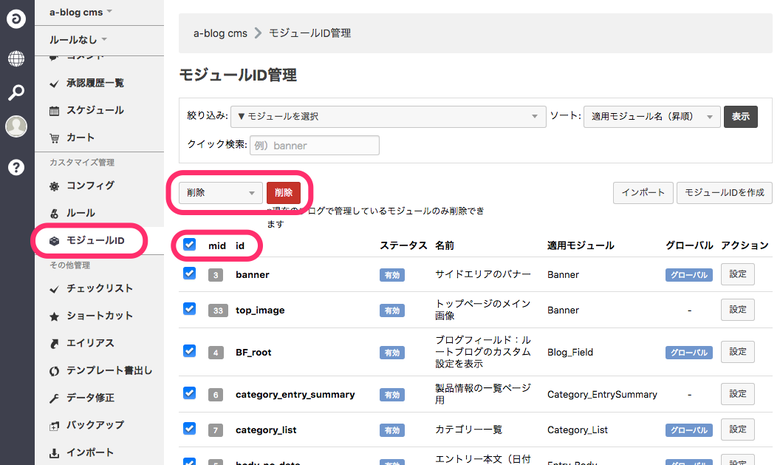Click the クイック検索 input field

(x=313, y=146)
